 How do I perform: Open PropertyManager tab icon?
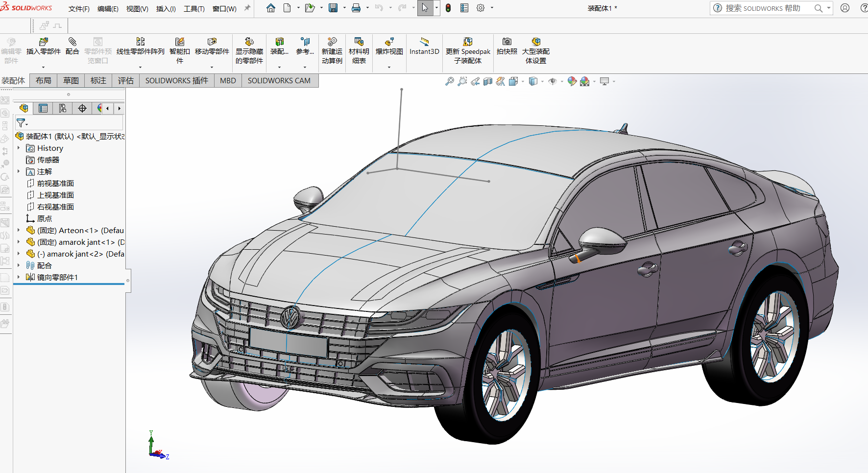click(43, 108)
